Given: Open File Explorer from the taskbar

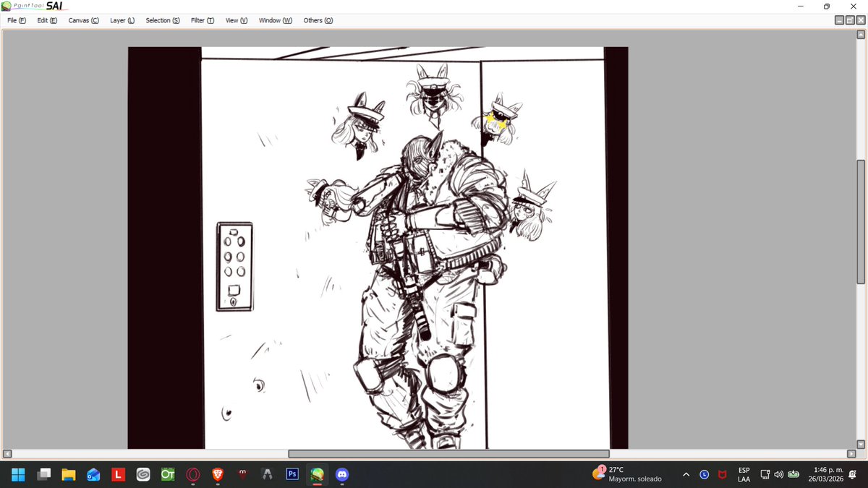Looking at the screenshot, I should point(69,475).
